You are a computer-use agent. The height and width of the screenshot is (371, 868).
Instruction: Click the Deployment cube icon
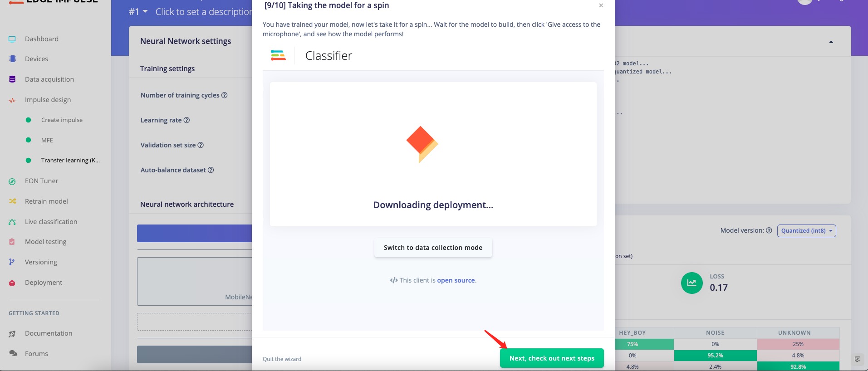pos(12,283)
